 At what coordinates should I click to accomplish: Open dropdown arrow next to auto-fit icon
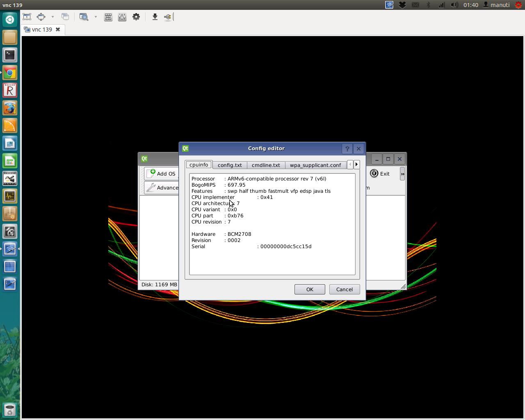click(52, 17)
